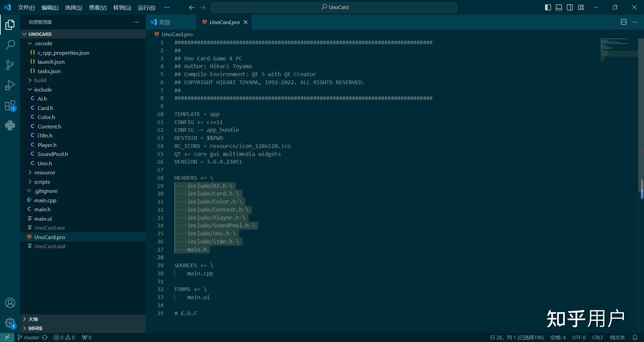Click the line and column status entry
The height and width of the screenshot is (342, 644).
517,337
